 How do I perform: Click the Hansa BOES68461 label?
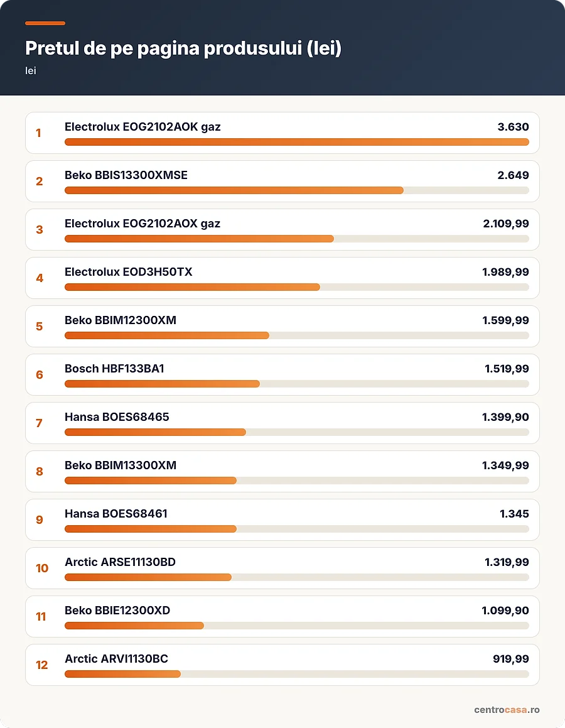[x=116, y=514]
